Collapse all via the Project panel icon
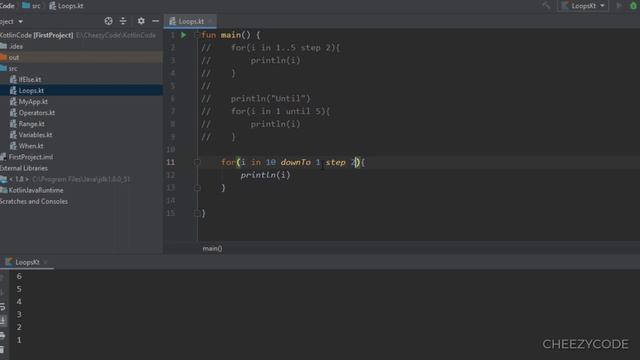The height and width of the screenshot is (360, 640). coord(123,21)
